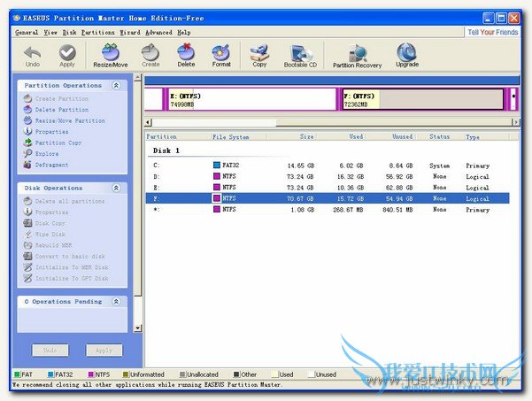This screenshot has width=532, height=401.
Task: Select Resize/Move Partition in the sidebar
Action: 69,120
